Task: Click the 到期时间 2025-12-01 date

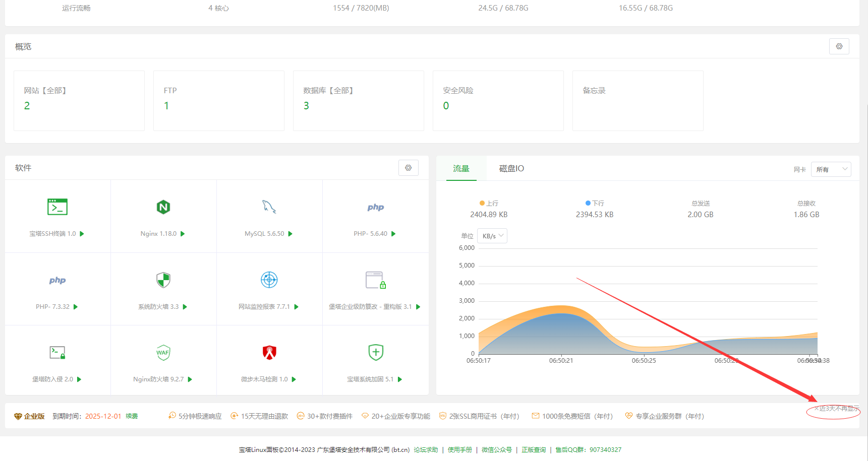Action: (x=103, y=416)
